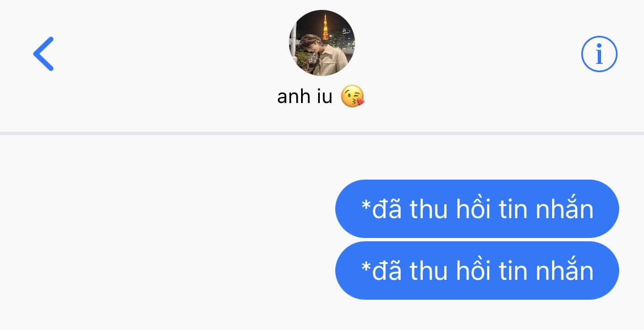Screen dimensions: 644x330
Task: Tap the kissing face emoji beside the name
Action: 352,96
